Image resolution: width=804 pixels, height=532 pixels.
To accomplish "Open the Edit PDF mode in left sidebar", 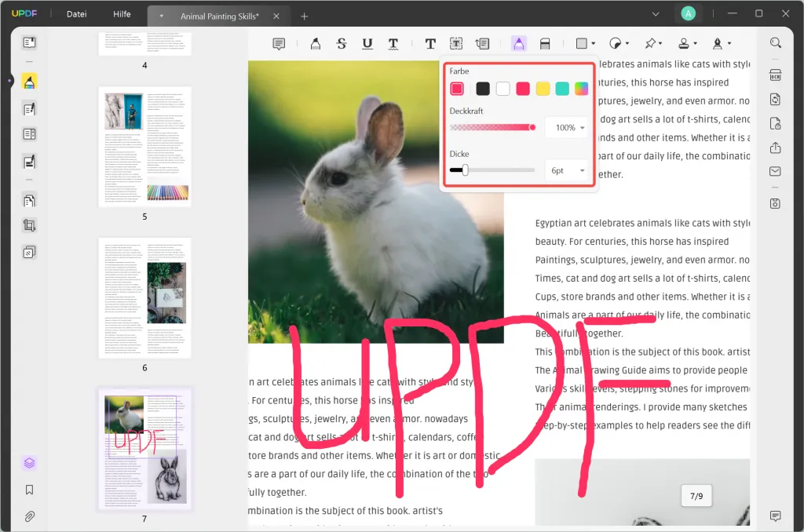I will coord(29,108).
